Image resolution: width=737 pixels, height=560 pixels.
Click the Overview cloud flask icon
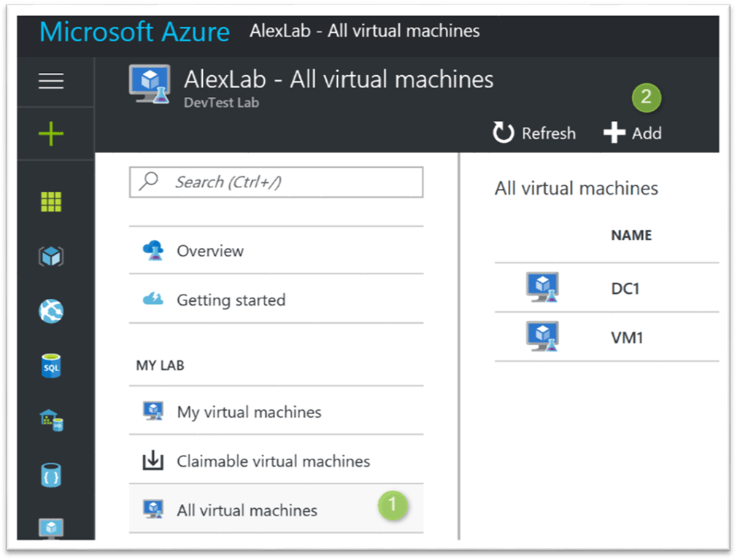pyautogui.click(x=153, y=250)
